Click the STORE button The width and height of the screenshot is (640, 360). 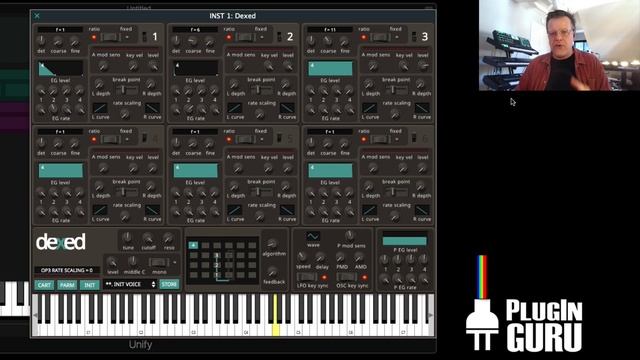coord(169,284)
